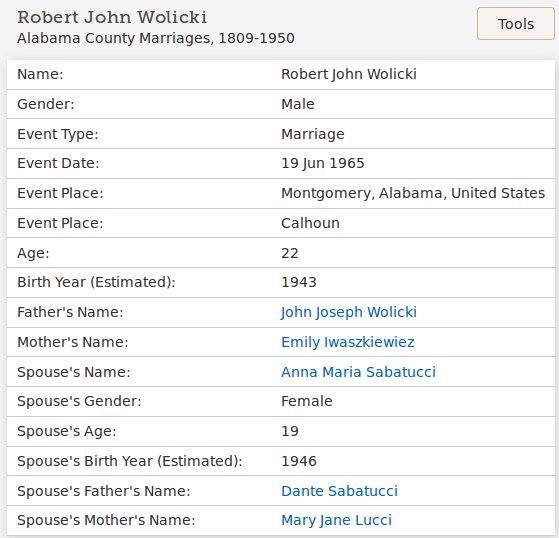The image size is (559, 538).
Task: Click Montgomery, Alabama, United States event place
Action: [413, 193]
